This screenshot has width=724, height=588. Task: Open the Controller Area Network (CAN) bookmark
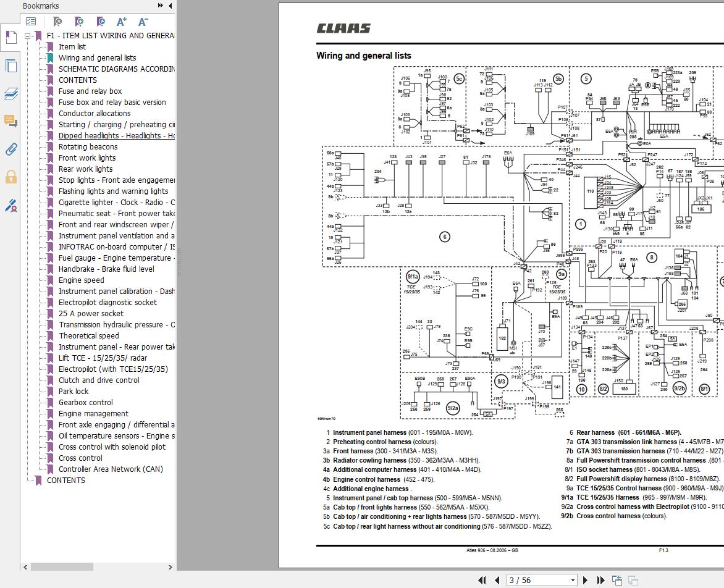[111, 469]
